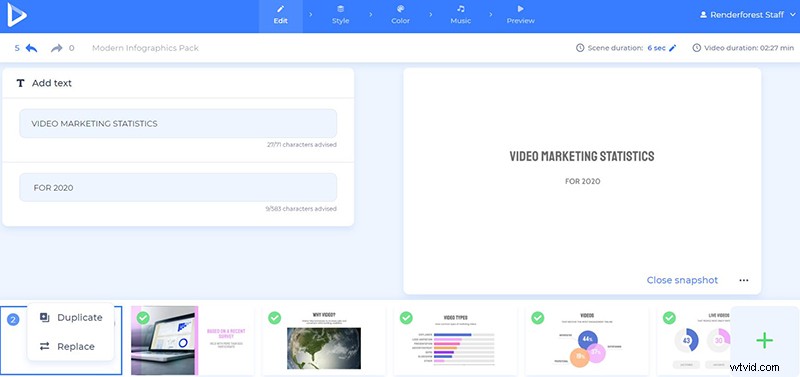Select the LIVE VIDEOS scene thumbnail

point(693,340)
